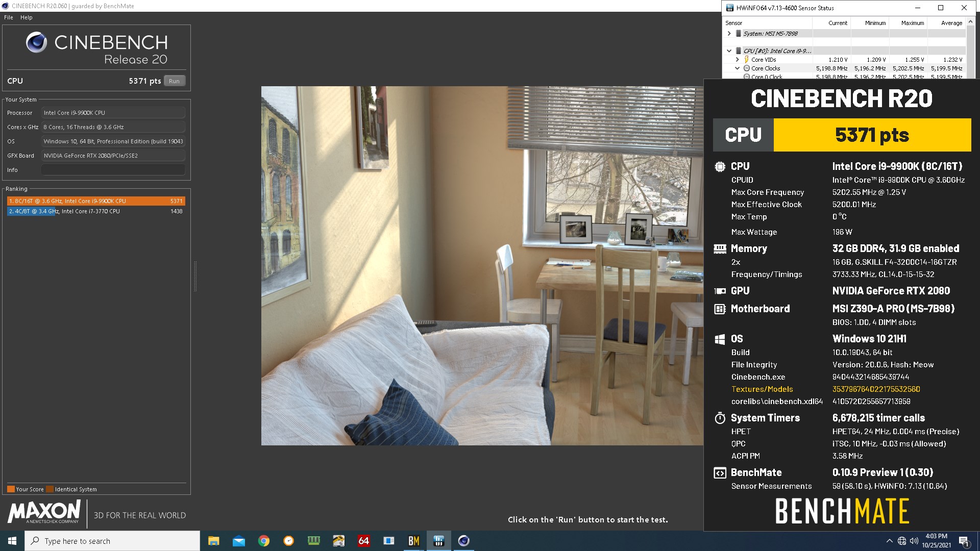980x551 pixels.
Task: Select the Intel Core i9-9900K ranking row
Action: click(96, 201)
